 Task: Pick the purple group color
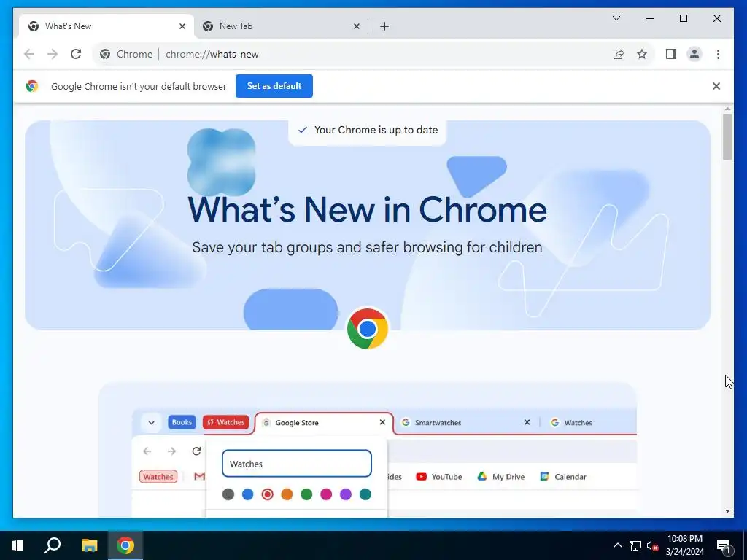click(x=345, y=494)
